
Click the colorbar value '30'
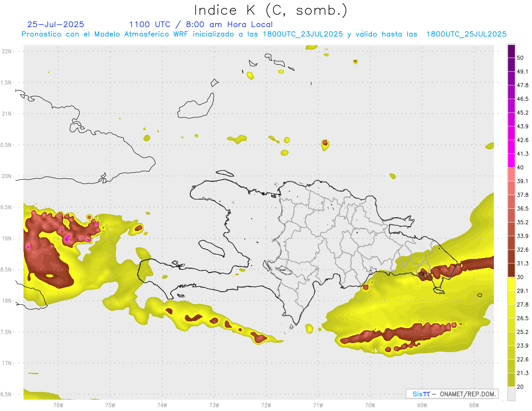(520, 277)
